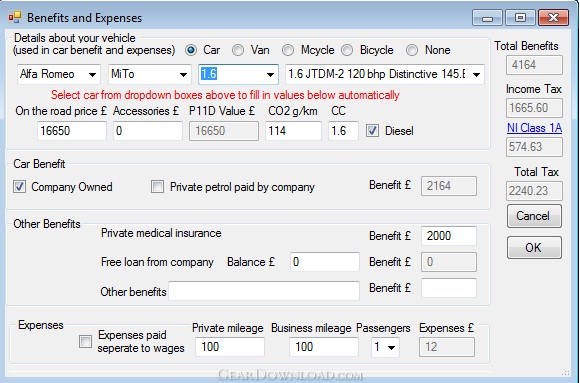Click the 'Private medical insurance' label
The height and width of the screenshot is (383, 580).
point(161,233)
